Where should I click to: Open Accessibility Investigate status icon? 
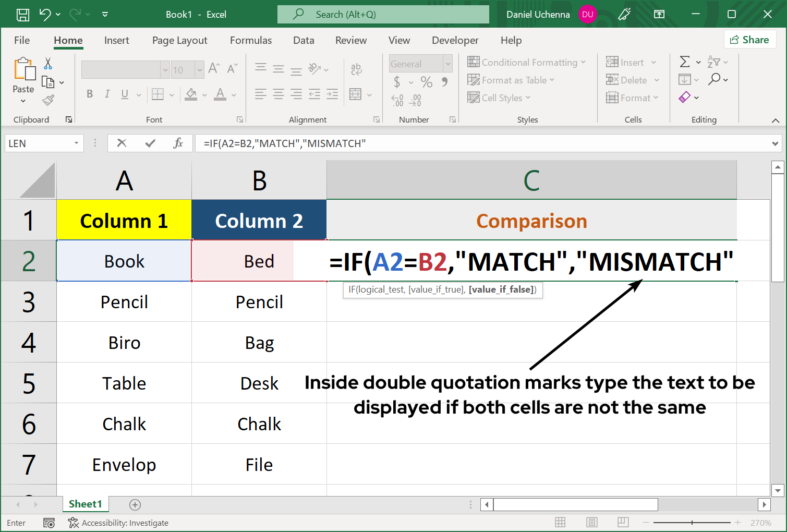74,523
